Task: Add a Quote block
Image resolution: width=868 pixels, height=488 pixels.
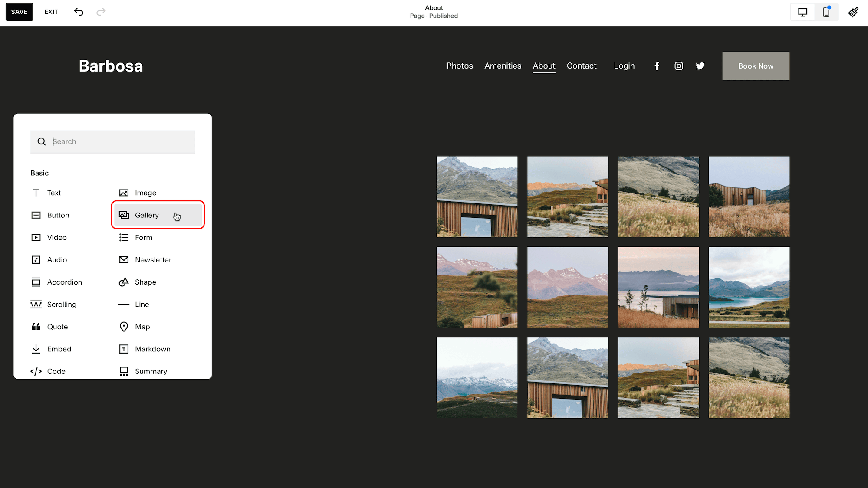Action: point(57,327)
